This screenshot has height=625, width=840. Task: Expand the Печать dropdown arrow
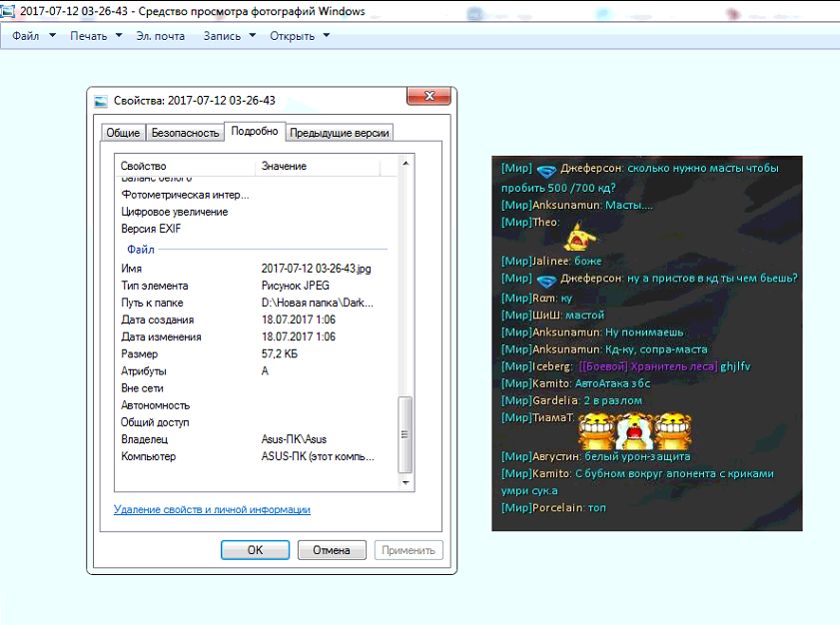(119, 35)
